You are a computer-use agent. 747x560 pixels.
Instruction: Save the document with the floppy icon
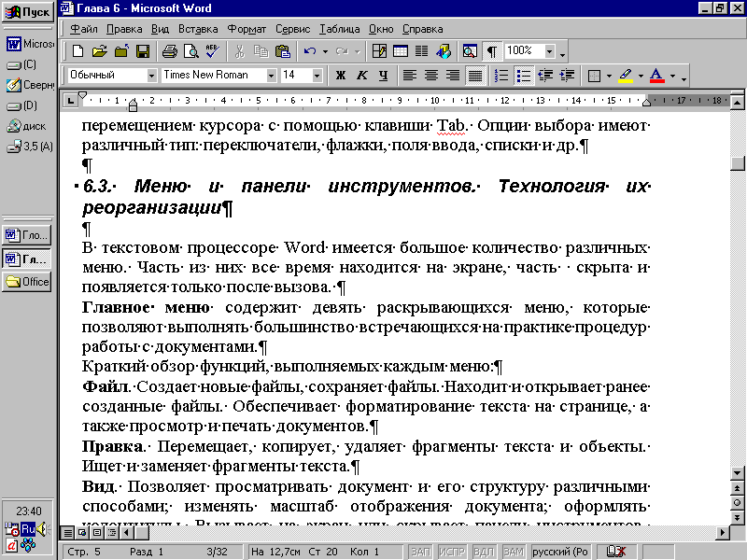pyautogui.click(x=143, y=51)
